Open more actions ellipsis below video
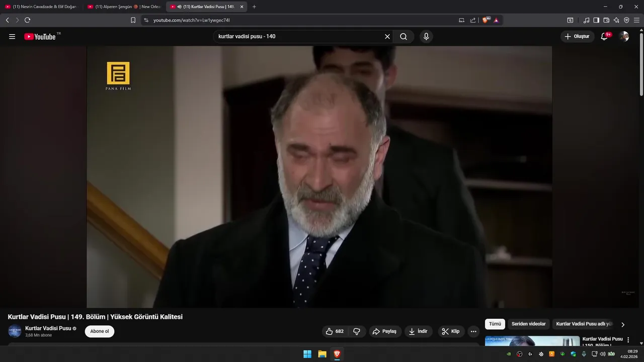Image resolution: width=644 pixels, height=362 pixels. tap(473, 331)
